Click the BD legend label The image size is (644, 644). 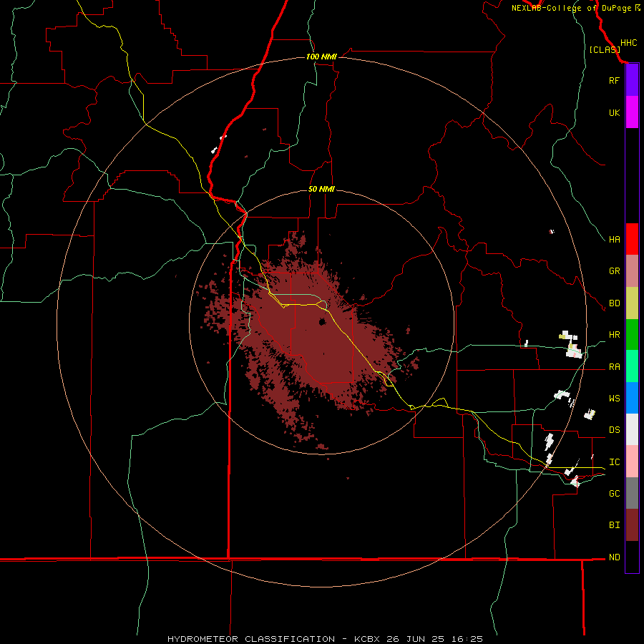[x=614, y=303]
